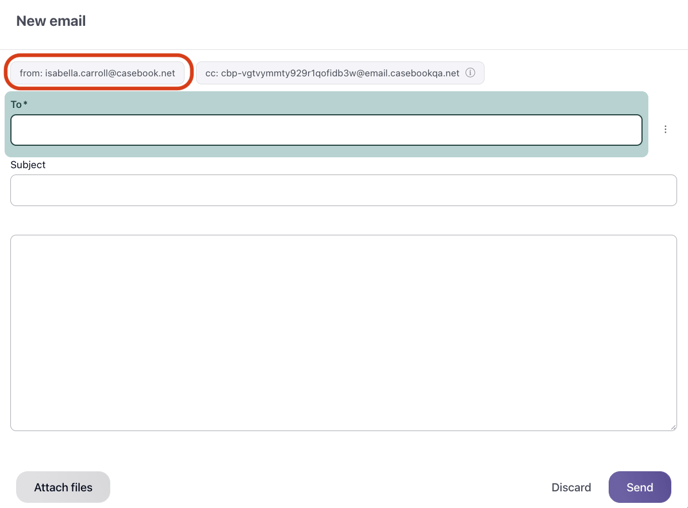
Task: Click into the Subject text field
Action: (x=343, y=190)
